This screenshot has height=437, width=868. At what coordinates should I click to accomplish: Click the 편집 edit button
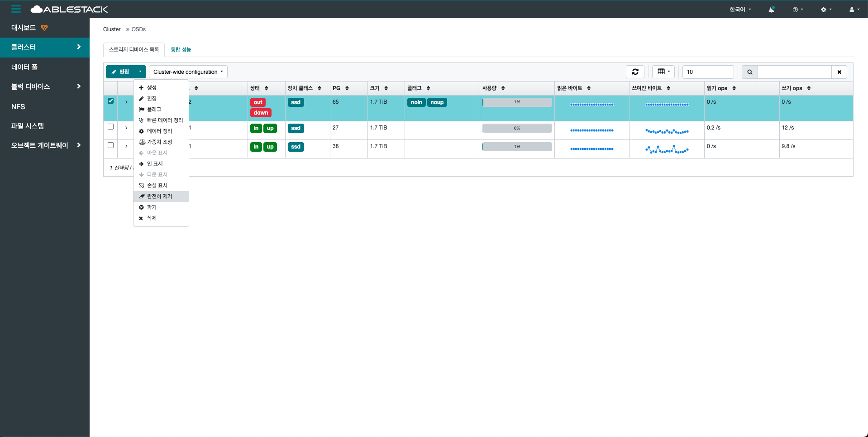(x=120, y=72)
